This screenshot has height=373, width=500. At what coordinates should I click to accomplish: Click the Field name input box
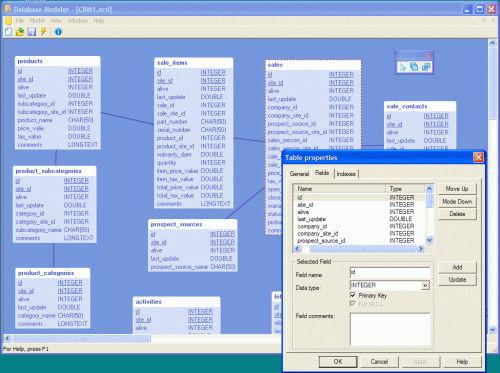[x=390, y=272]
